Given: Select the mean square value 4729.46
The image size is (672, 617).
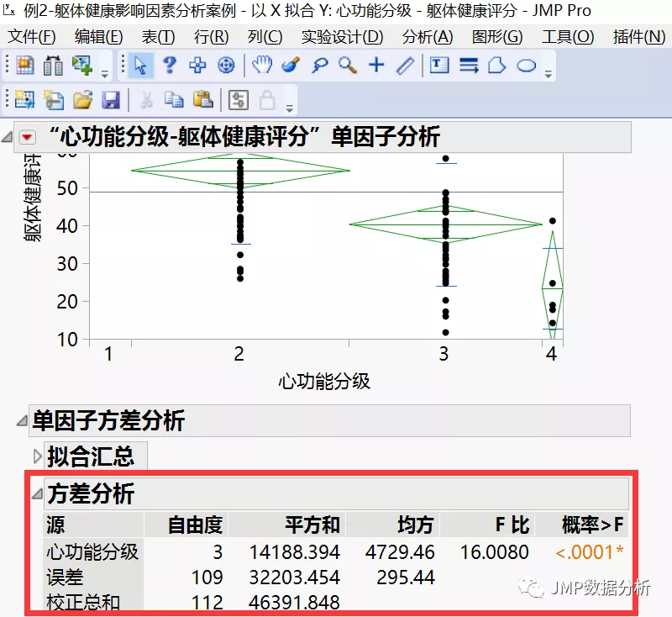Looking at the screenshot, I should coord(401,551).
